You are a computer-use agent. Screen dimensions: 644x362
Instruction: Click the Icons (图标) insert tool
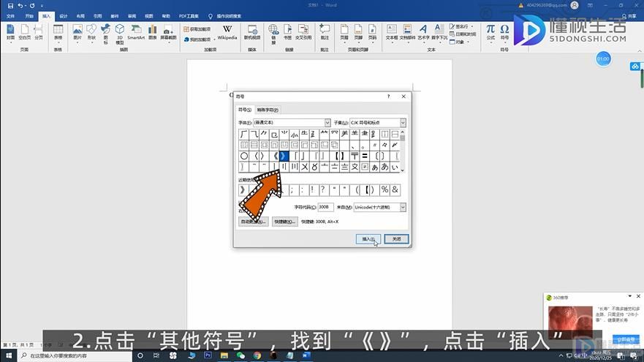tap(105, 34)
